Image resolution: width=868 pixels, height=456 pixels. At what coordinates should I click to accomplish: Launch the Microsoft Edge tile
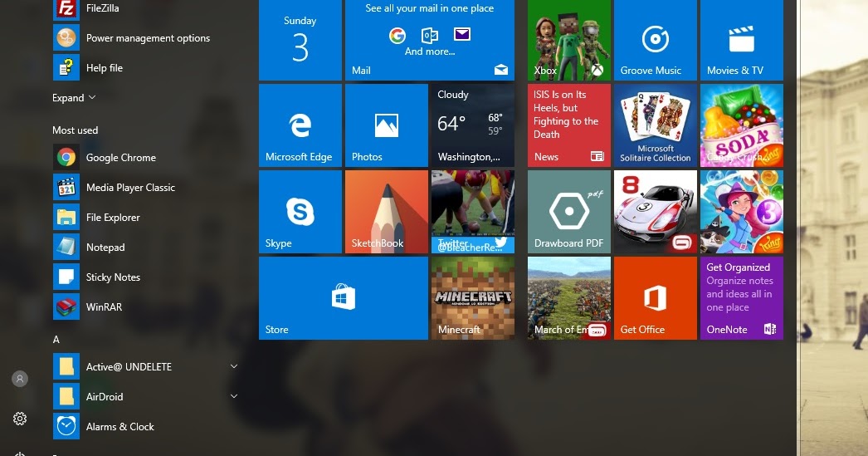[x=300, y=125]
